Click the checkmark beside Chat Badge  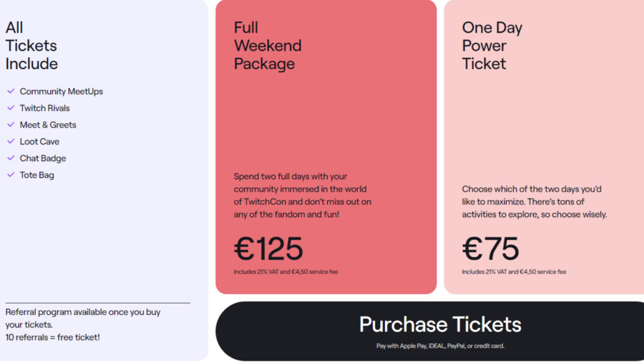[10, 158]
